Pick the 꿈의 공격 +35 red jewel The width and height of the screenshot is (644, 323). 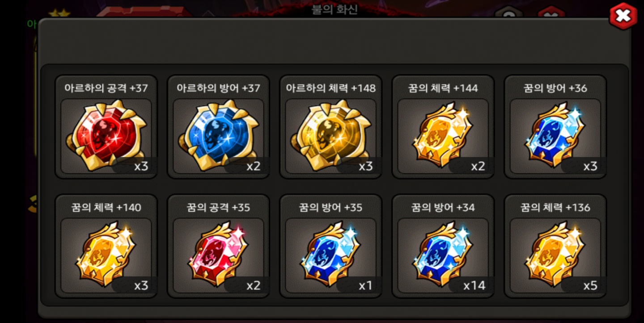pyautogui.click(x=219, y=255)
